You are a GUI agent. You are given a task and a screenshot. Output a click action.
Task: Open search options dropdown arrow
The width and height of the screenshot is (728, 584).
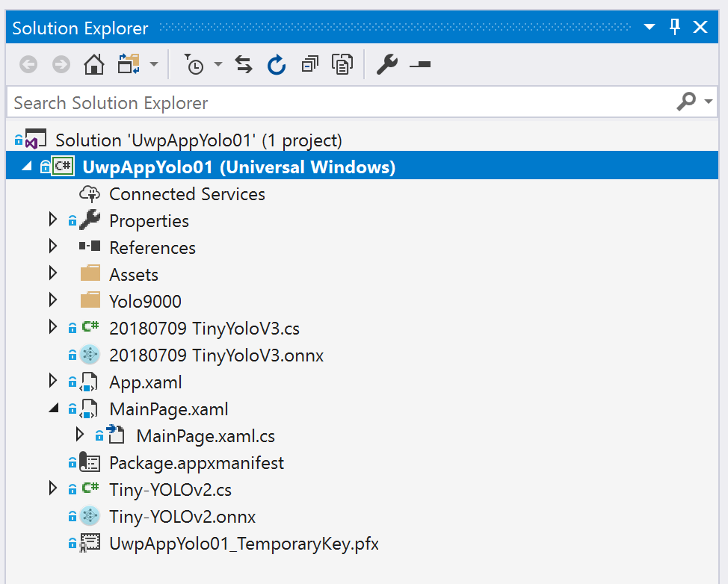tap(709, 102)
